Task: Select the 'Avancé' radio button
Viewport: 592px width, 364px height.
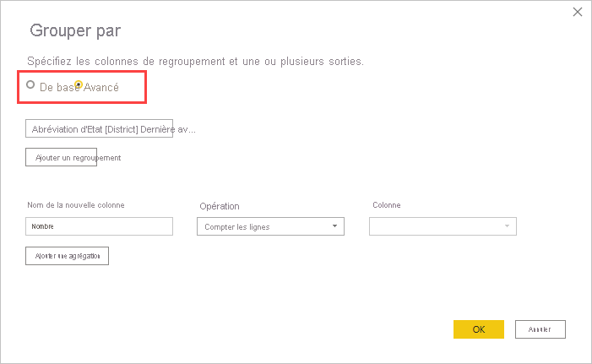Action: click(79, 84)
